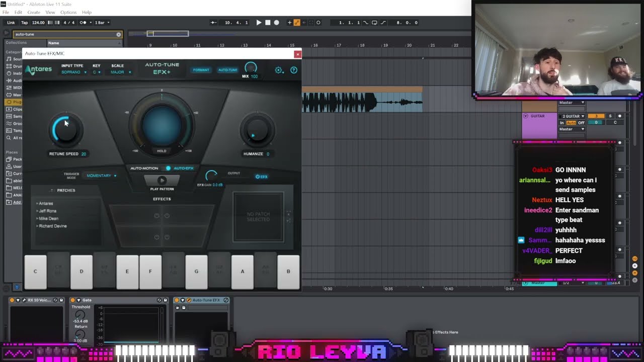Open the View menu

pos(50,12)
